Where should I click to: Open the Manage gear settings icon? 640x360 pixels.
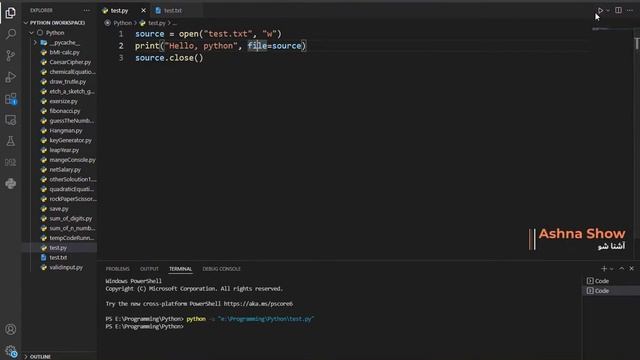11,351
